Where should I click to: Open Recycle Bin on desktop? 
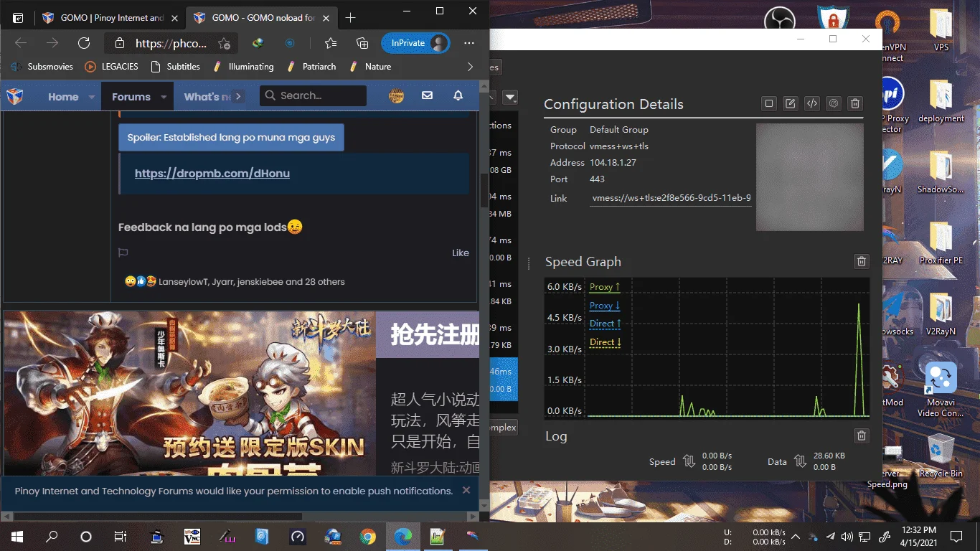pyautogui.click(x=941, y=456)
